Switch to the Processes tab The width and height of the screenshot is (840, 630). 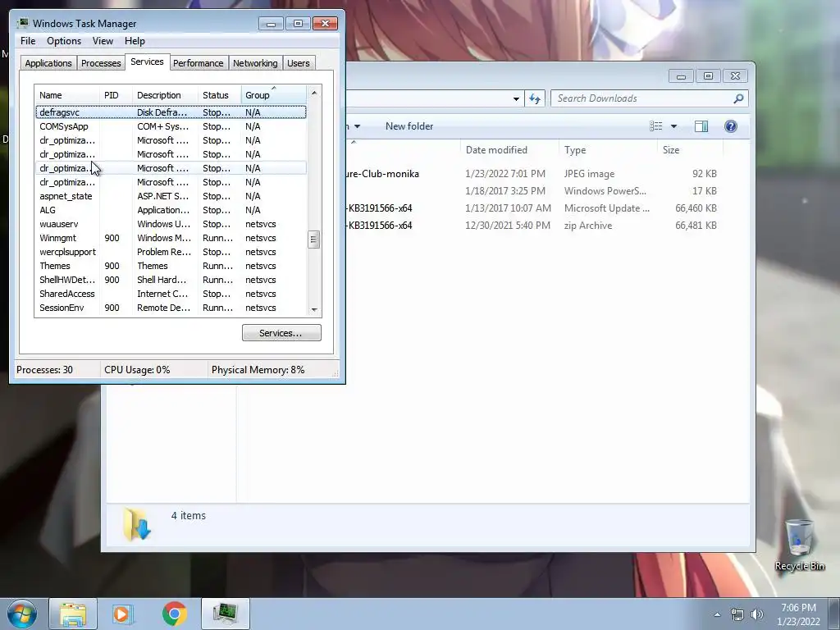click(x=101, y=63)
